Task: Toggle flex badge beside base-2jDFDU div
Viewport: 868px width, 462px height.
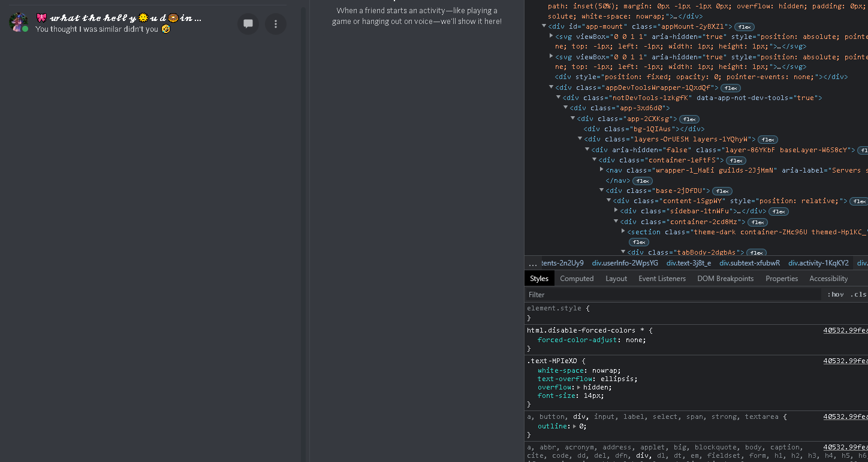Action: (x=722, y=191)
